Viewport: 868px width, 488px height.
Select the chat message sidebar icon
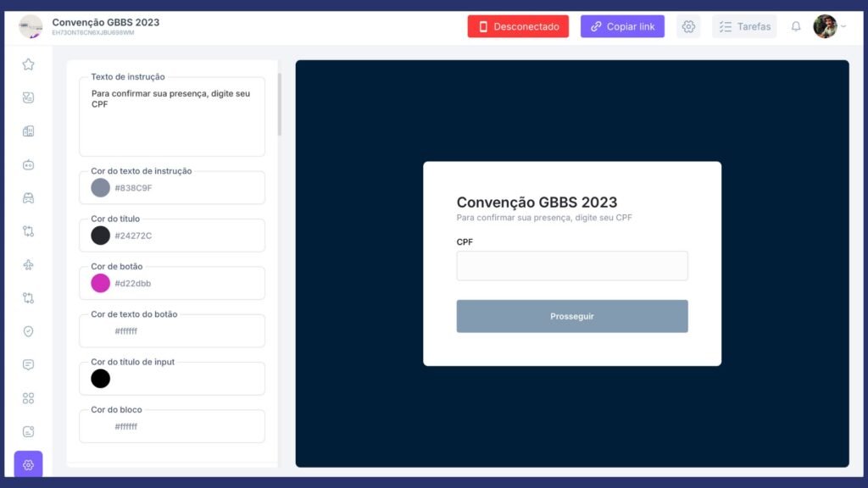pyautogui.click(x=28, y=365)
